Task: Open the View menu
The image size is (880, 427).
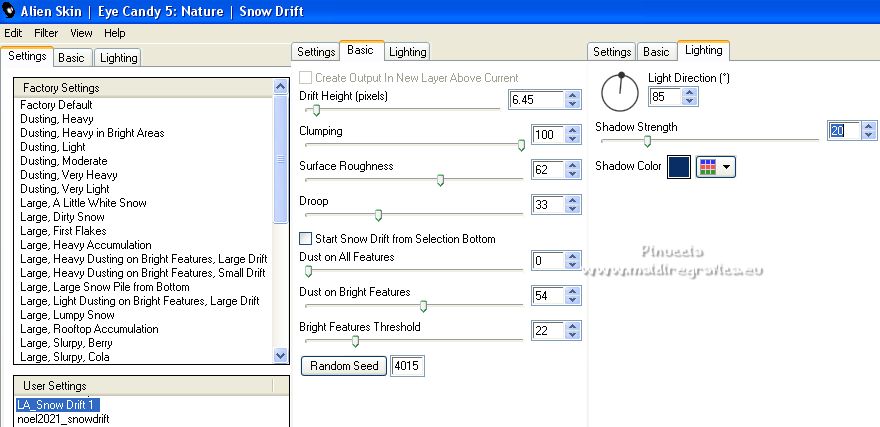Action: tap(81, 33)
